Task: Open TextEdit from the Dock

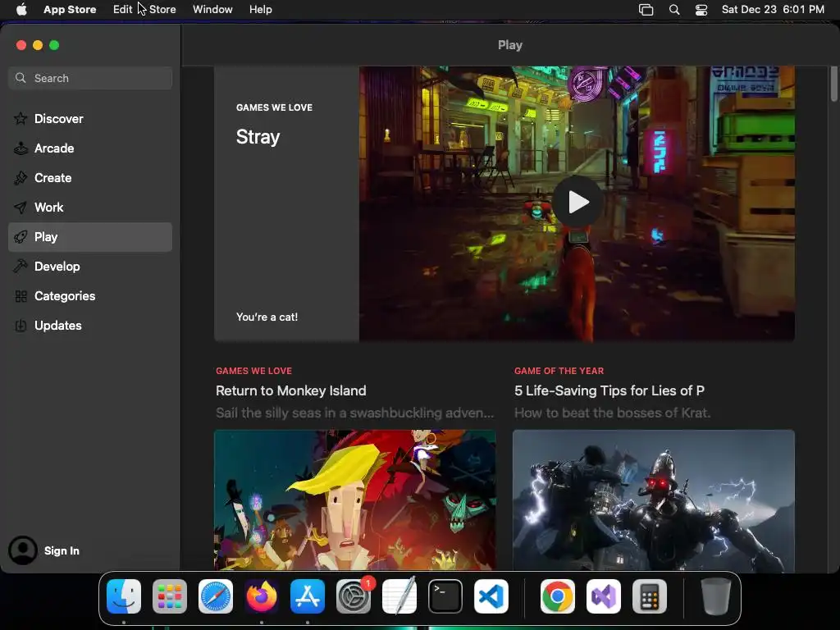Action: click(399, 596)
